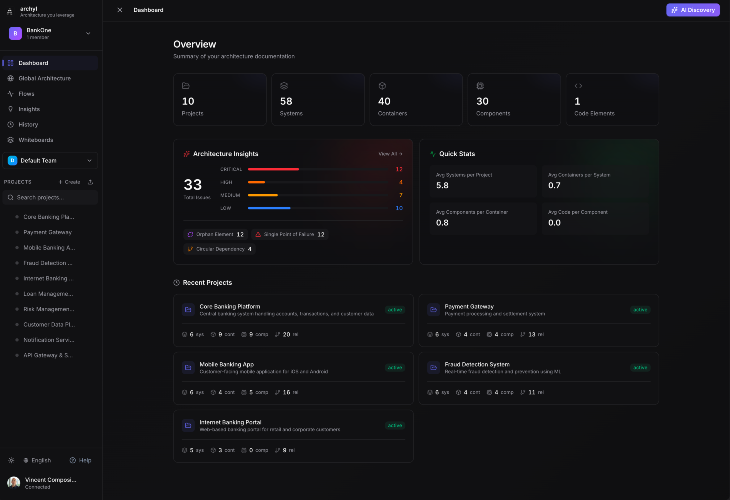Expand the Default Team dropdown
This screenshot has height=500, width=730.
[50, 161]
